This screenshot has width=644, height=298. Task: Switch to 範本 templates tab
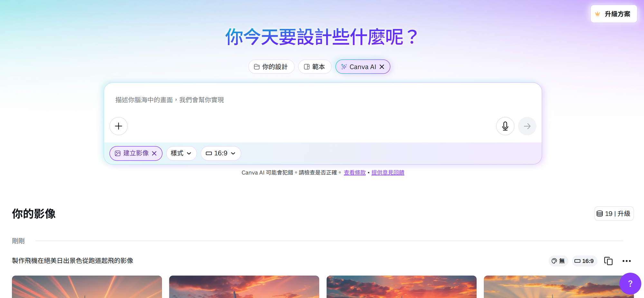pos(315,67)
